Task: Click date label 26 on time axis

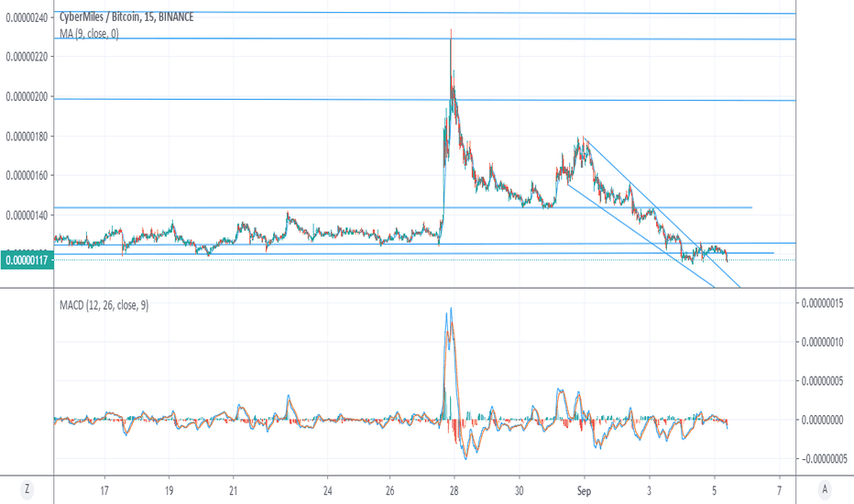Action: [x=390, y=491]
